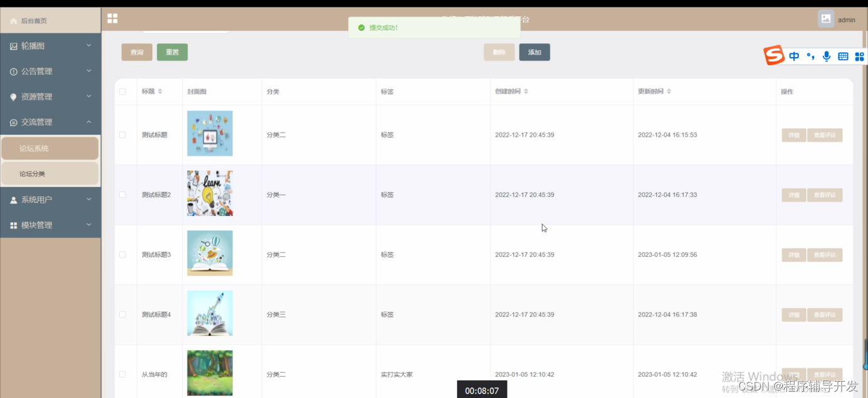Screen dimensions: 868x398
Task: Click 实打实大家 tag cell
Action: coord(396,375)
